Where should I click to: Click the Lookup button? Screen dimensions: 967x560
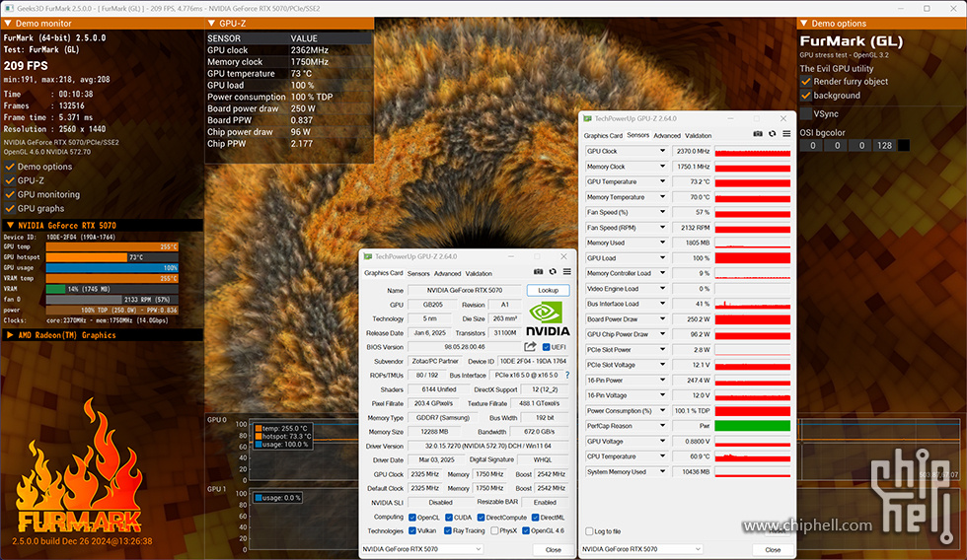549,290
